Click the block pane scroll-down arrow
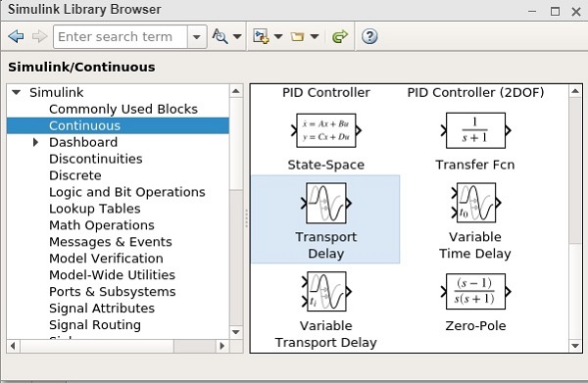 (x=575, y=346)
